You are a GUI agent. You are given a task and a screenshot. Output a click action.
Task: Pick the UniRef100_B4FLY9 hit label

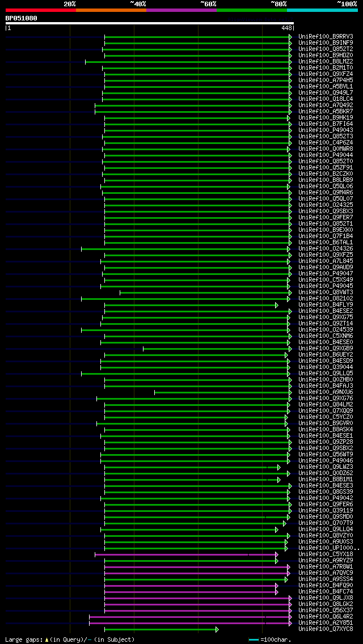click(326, 305)
